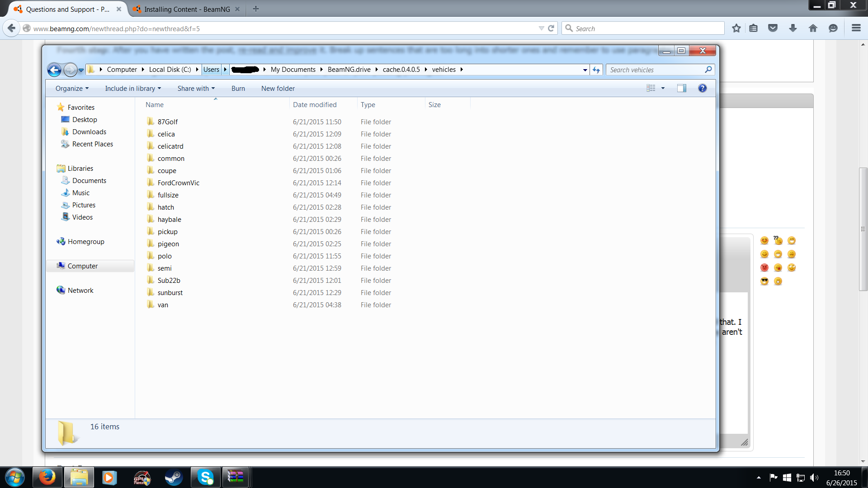Open Firefox downloads arrow
Screen dimensions: 868x488
tap(793, 28)
